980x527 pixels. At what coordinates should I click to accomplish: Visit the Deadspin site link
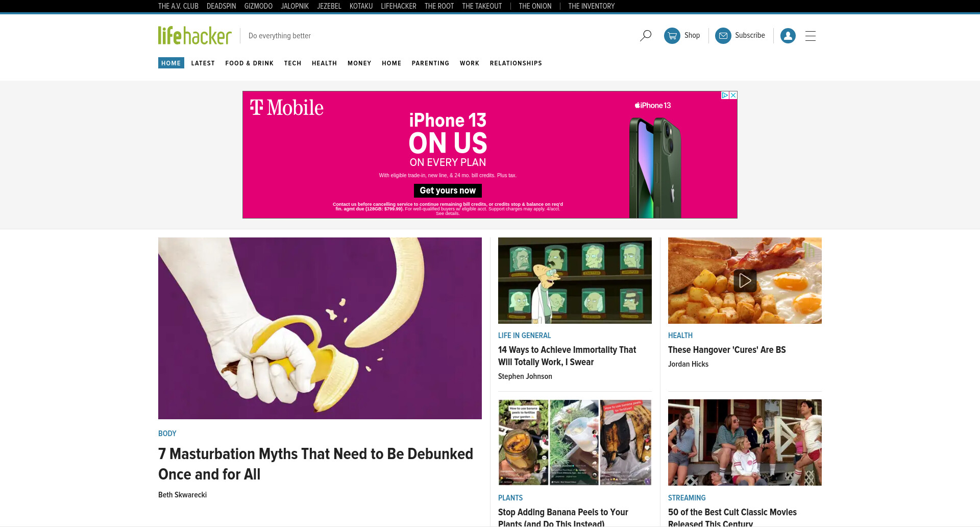[221, 6]
